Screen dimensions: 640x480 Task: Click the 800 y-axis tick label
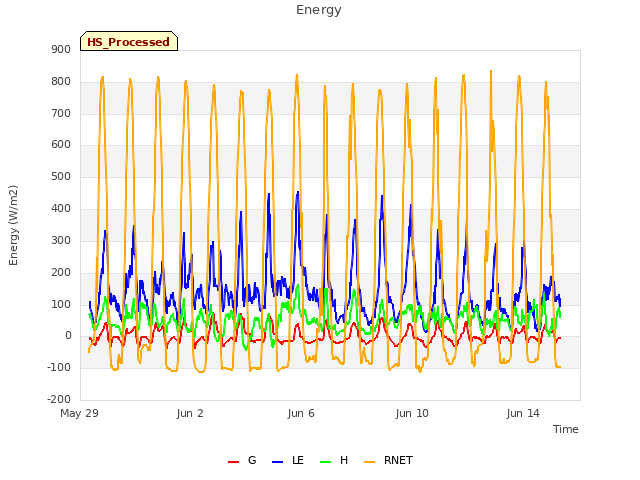coord(61,81)
